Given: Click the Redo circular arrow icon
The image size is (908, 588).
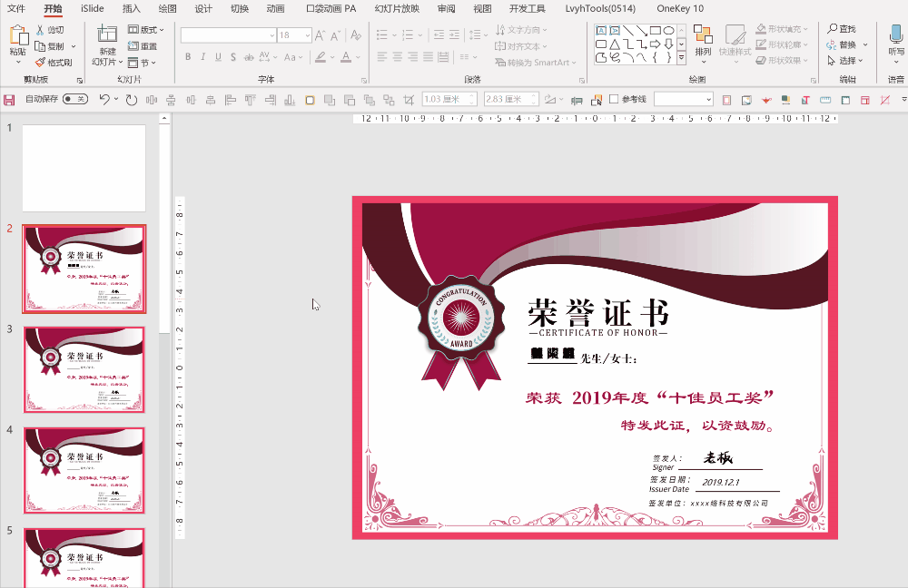Looking at the screenshot, I should tap(132, 100).
